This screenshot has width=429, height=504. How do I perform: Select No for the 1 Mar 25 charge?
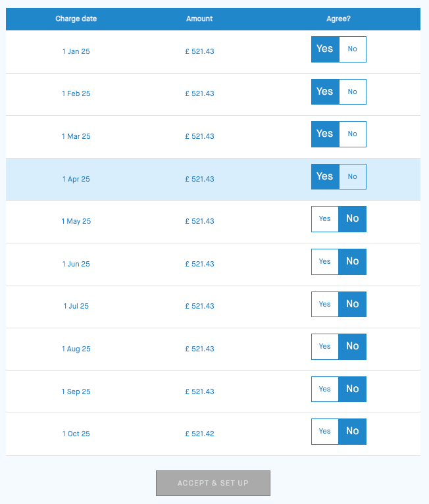(x=353, y=134)
